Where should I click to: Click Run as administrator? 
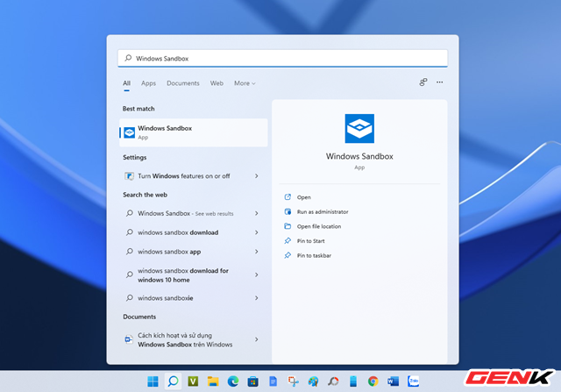tap(323, 212)
